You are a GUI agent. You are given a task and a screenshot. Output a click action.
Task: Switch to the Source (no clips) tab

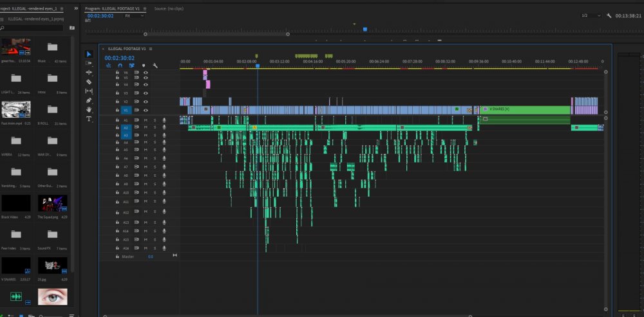click(x=169, y=8)
